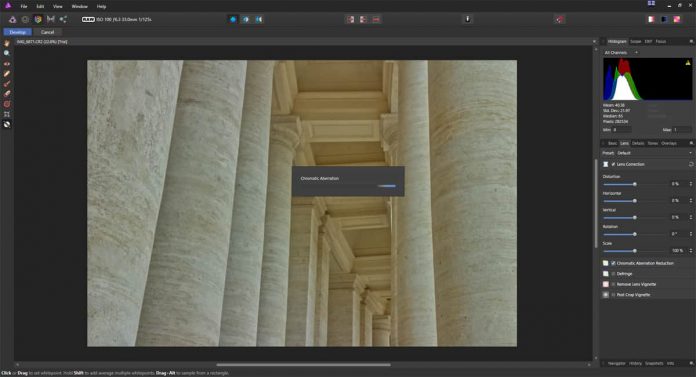This screenshot has width=696, height=377.
Task: Select the Overlay Gradient tool
Action: tap(7, 104)
